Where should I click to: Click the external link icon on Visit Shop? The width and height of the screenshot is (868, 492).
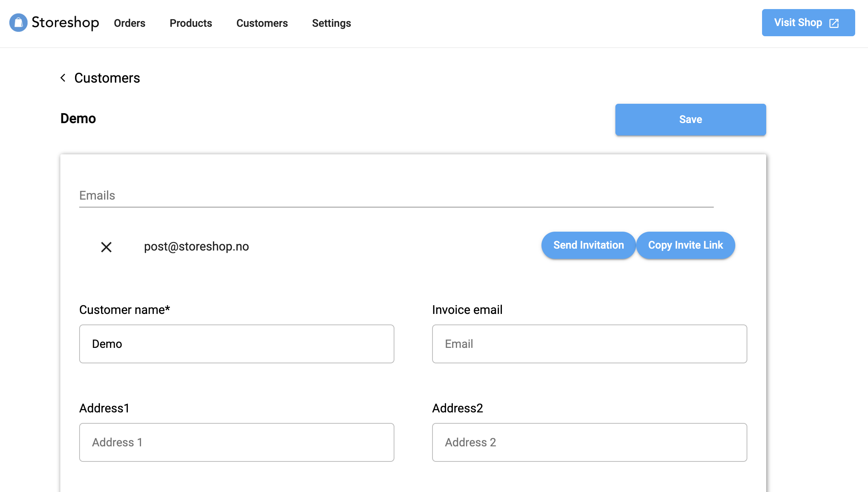834,23
